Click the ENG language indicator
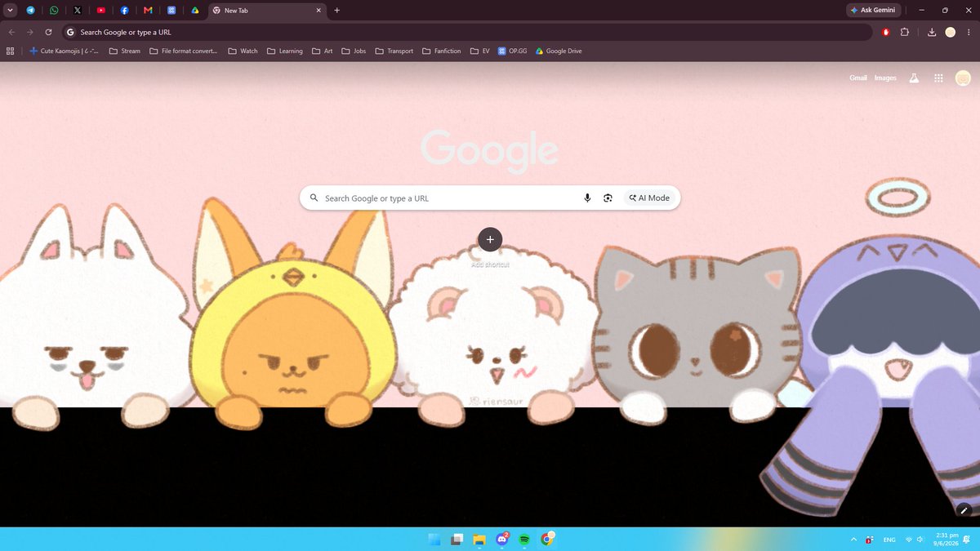 click(x=889, y=540)
